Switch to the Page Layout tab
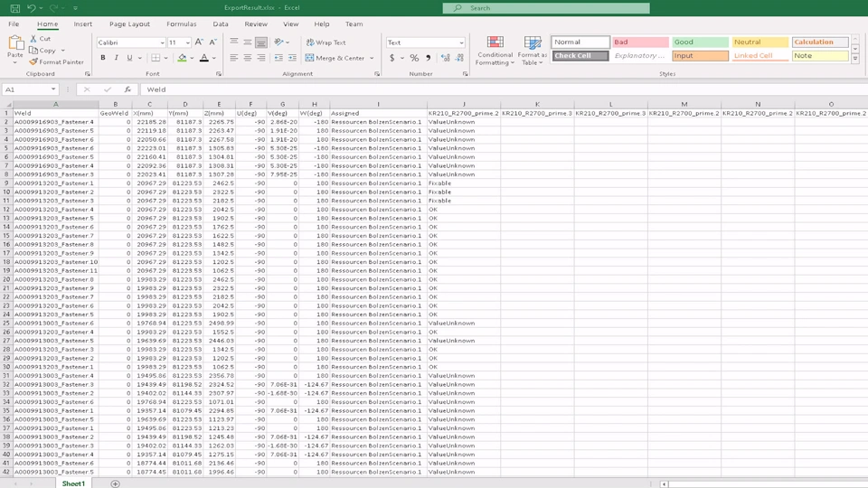Viewport: 868px width, 488px height. 129,23
